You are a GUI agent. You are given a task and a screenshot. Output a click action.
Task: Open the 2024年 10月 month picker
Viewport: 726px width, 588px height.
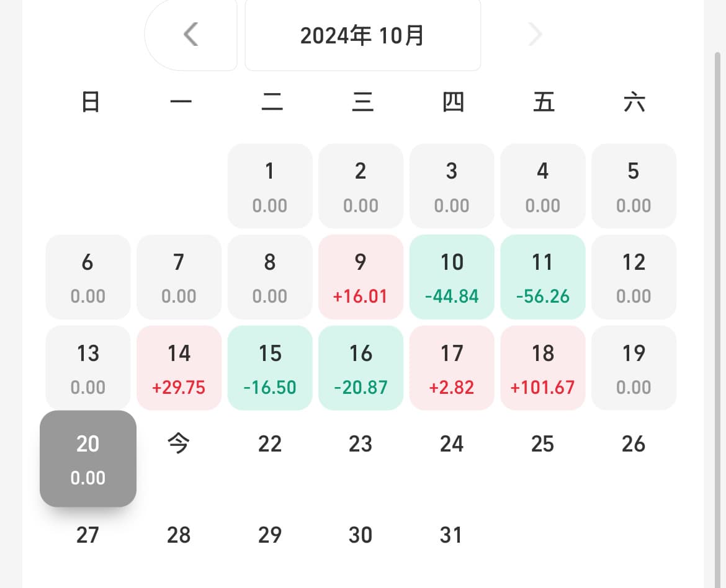[362, 35]
